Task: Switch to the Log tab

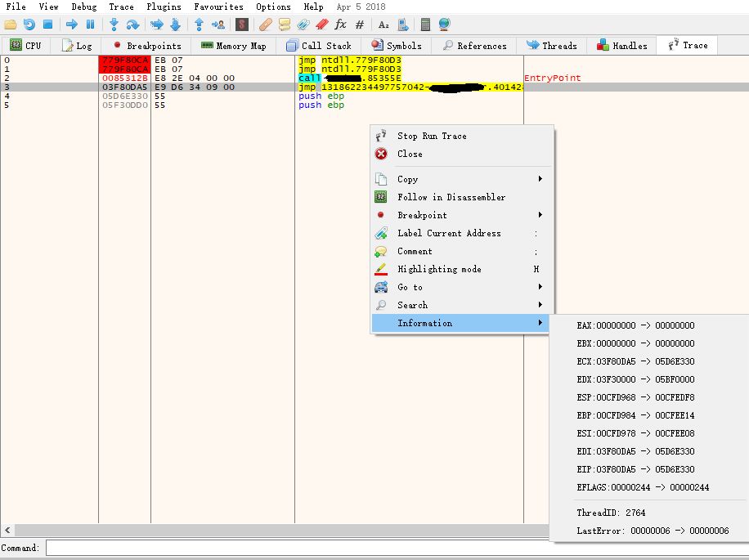Action: pyautogui.click(x=77, y=46)
